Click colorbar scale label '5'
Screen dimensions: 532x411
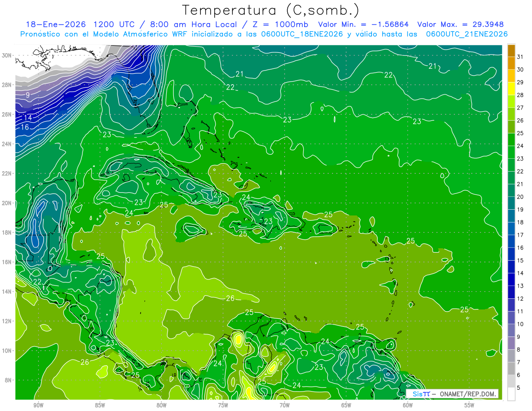[x=519, y=388]
